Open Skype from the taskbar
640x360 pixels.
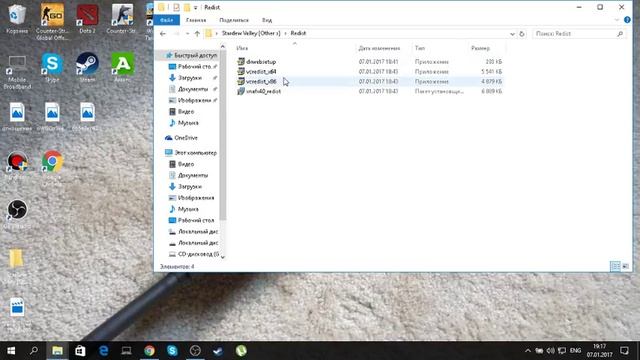point(172,351)
